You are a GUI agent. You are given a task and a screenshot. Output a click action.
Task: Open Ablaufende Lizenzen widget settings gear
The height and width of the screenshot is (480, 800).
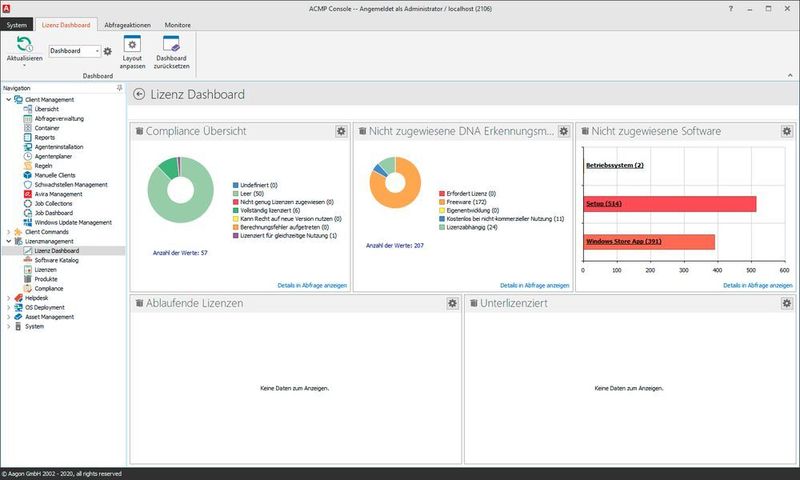pos(452,303)
